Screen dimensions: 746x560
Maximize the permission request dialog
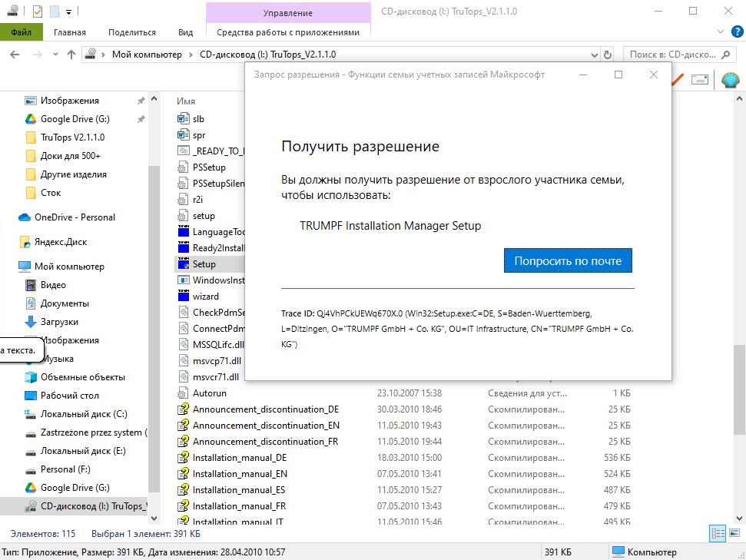click(618, 75)
